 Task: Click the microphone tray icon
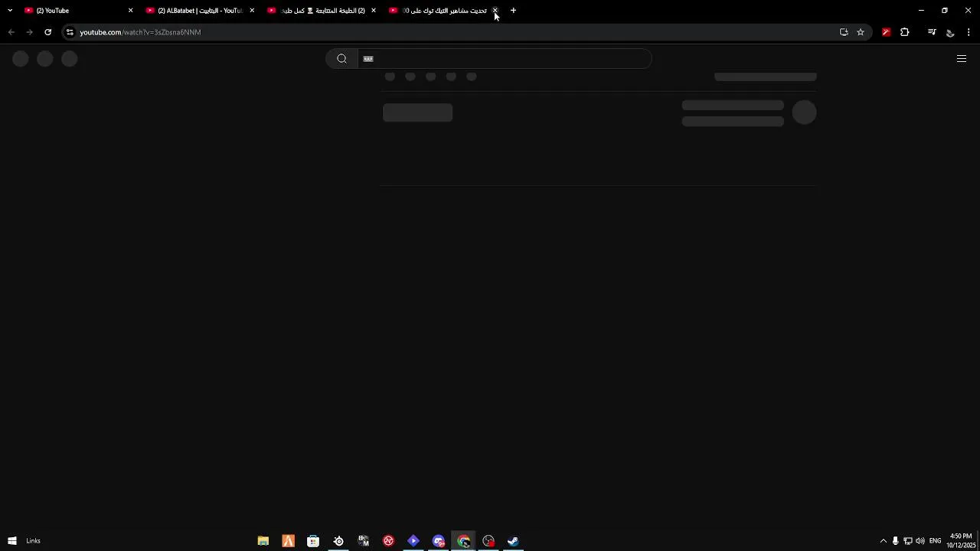click(896, 541)
